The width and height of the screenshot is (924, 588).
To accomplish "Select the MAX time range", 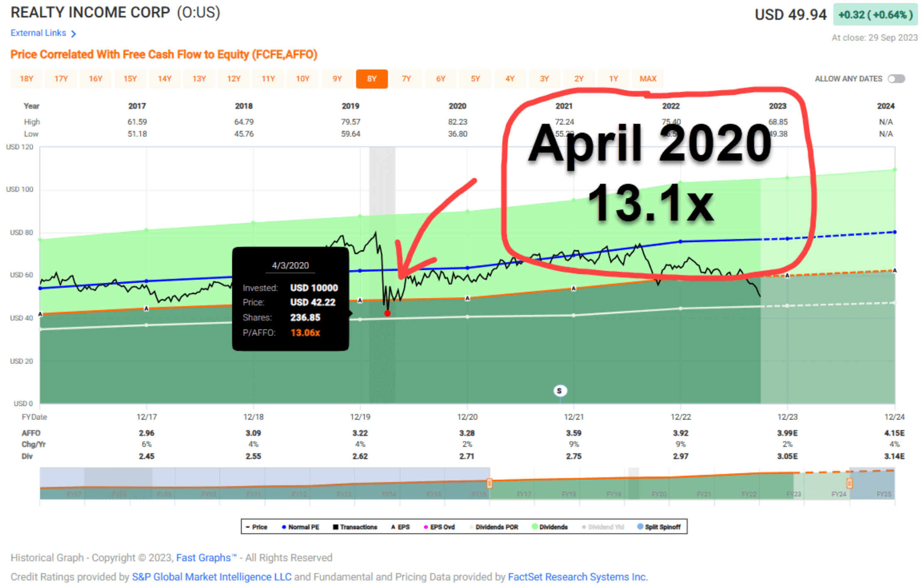I will [x=648, y=79].
